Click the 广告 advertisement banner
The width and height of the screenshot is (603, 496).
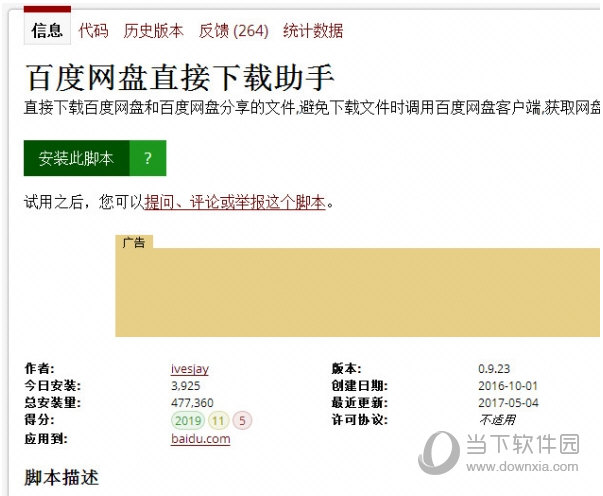(x=358, y=292)
